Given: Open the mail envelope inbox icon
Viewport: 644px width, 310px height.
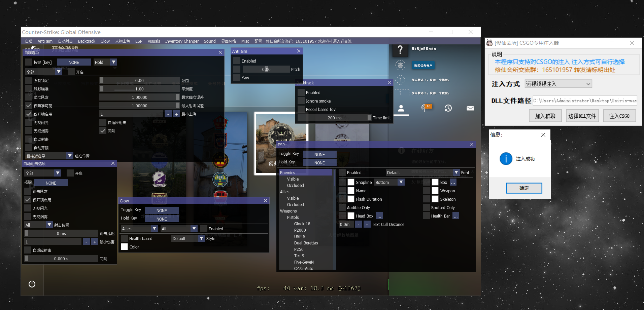Looking at the screenshot, I should coord(470,108).
